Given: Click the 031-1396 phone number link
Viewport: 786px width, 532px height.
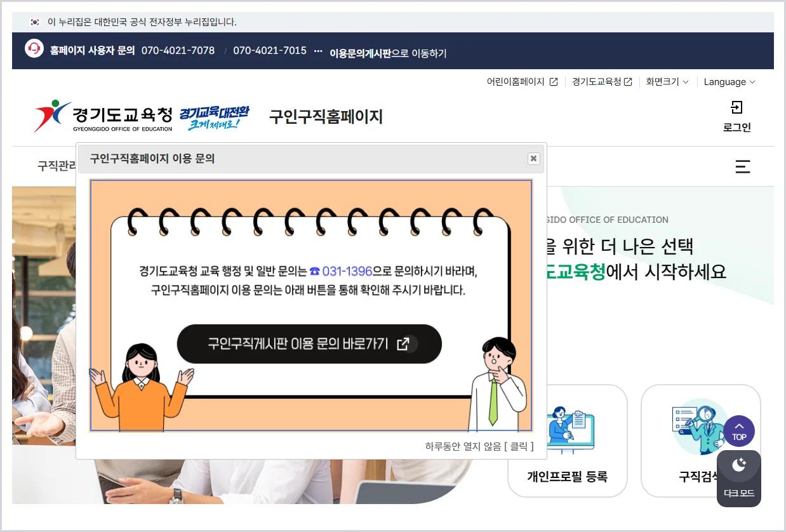Looking at the screenshot, I should pos(341,272).
